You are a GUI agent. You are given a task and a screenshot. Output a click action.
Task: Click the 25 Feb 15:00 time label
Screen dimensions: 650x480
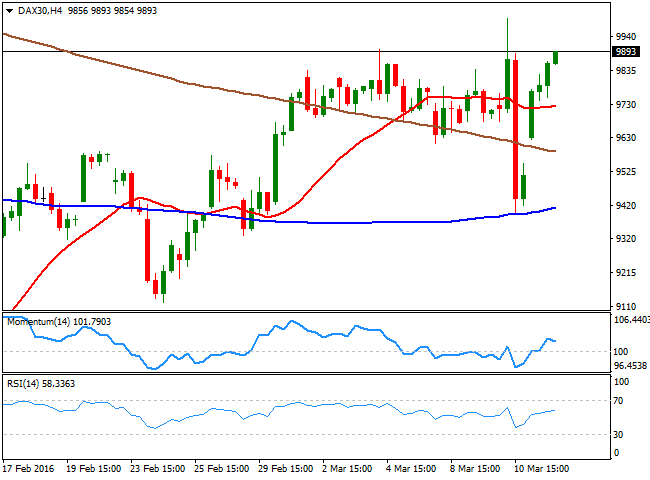[221, 469]
